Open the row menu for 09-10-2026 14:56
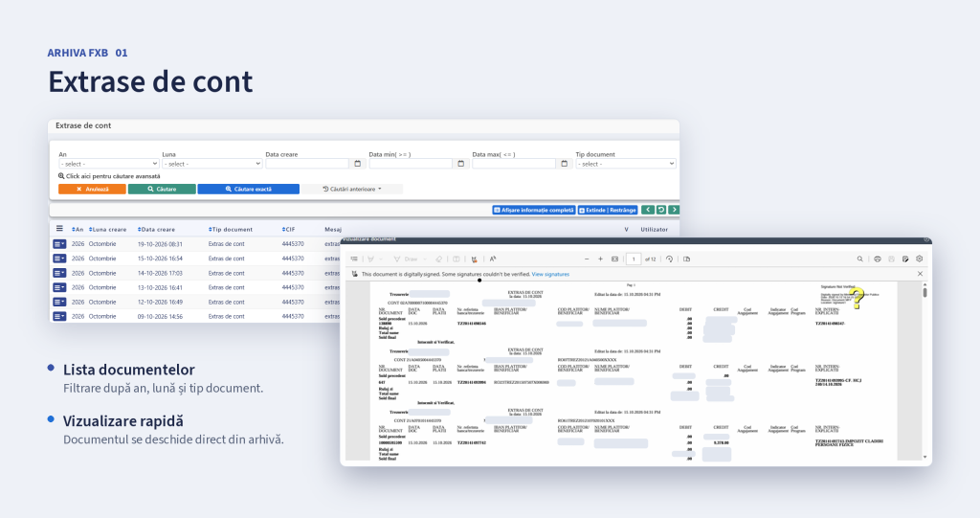980x518 pixels. [59, 317]
